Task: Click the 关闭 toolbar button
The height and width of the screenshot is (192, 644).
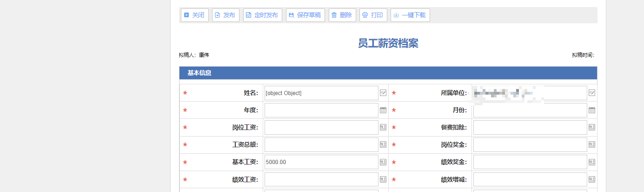Action: (x=194, y=15)
